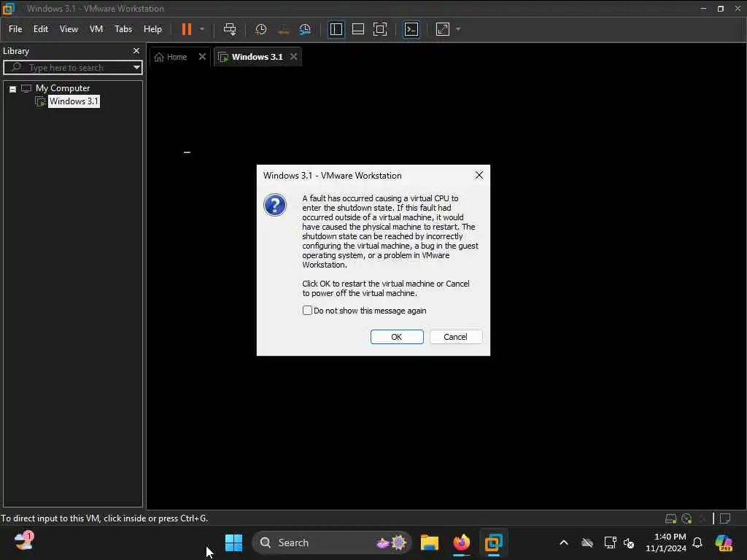747x560 pixels.
Task: Close the Windows 3.1 tab
Action: 293,57
